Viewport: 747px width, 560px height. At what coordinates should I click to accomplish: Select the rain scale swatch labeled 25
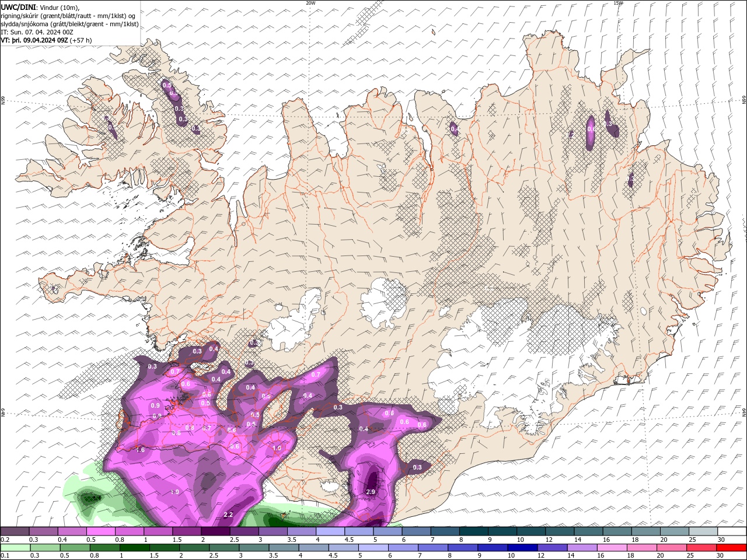(x=700, y=548)
